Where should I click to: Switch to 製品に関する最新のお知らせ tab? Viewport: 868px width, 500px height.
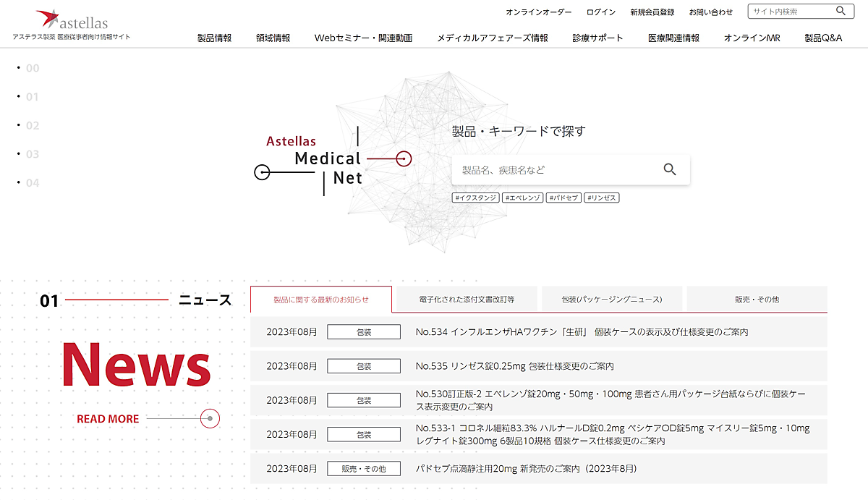click(x=321, y=299)
